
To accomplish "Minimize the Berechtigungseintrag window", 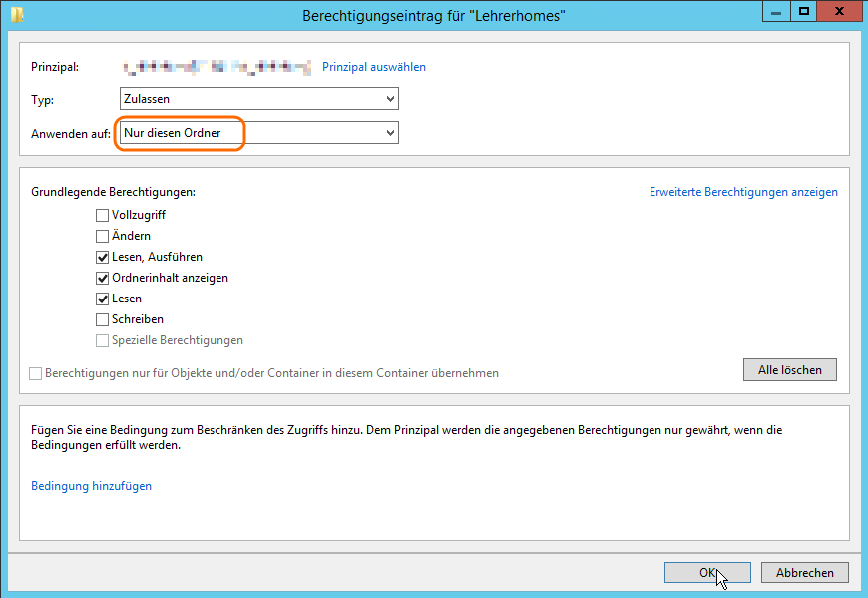I will (774, 12).
